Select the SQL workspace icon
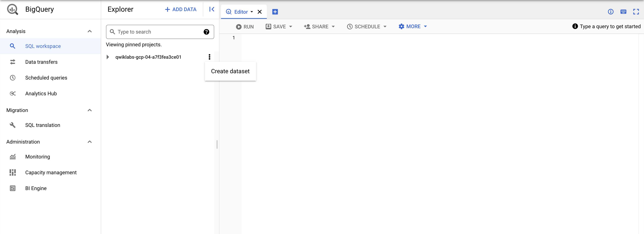Screen dimensions: 644x234 point(13,46)
